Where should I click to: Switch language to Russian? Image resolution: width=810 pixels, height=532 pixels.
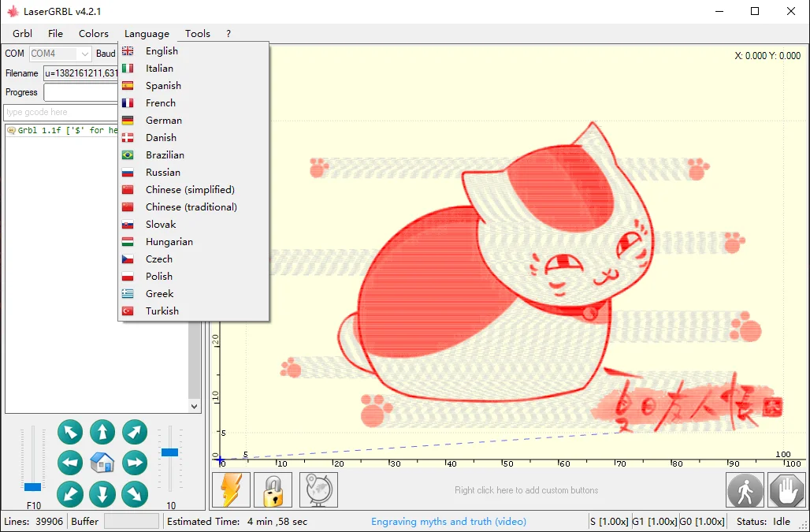[193, 172]
